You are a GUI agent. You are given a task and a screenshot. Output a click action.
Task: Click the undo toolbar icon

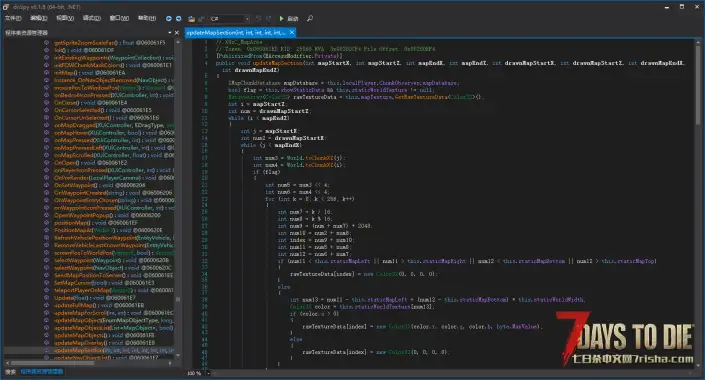point(258,18)
